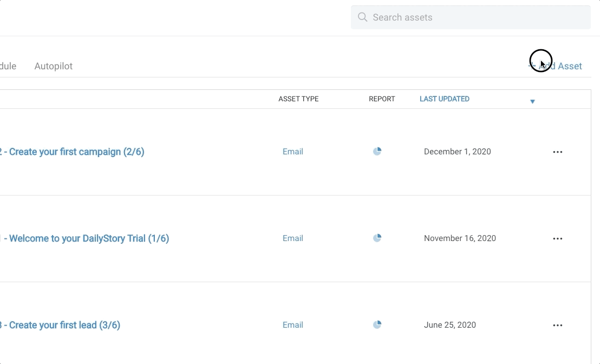
Task: Click Email type in the Welcome Trial row
Action: (x=292, y=238)
